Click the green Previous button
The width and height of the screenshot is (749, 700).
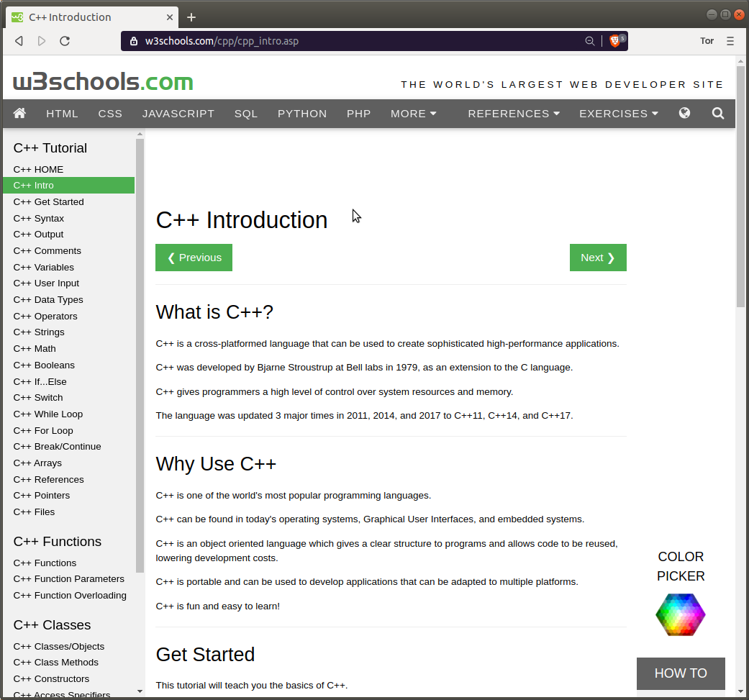(194, 258)
